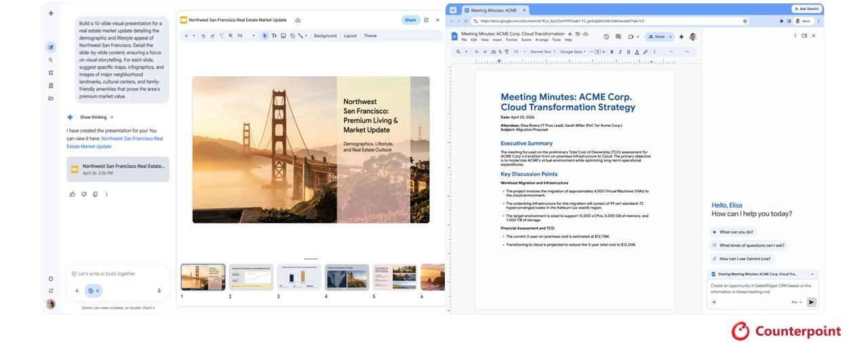The height and width of the screenshot is (344, 868).
Task: Click the Theme button in Slides toolbar
Action: [x=370, y=36]
